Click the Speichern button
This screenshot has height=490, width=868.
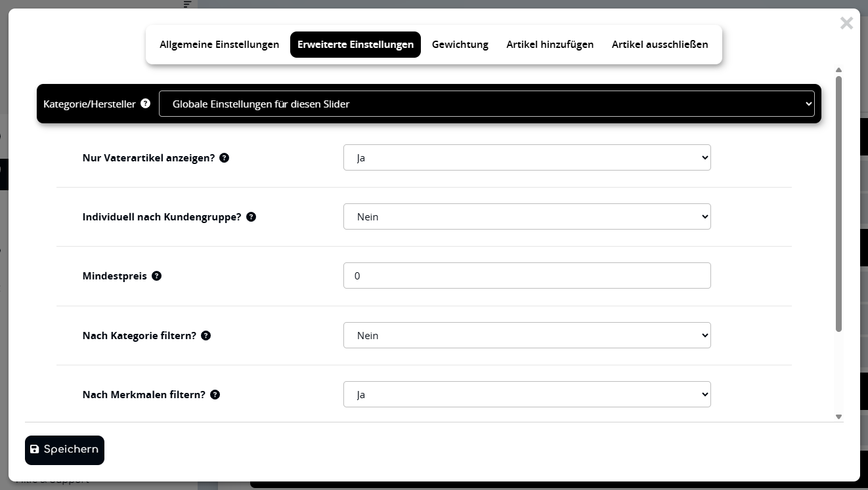tap(64, 450)
